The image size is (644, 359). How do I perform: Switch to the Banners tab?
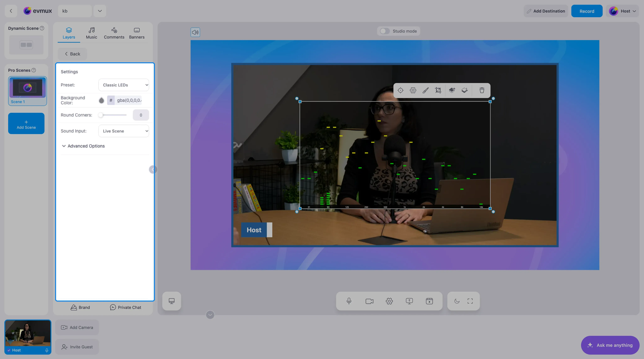[x=137, y=33]
